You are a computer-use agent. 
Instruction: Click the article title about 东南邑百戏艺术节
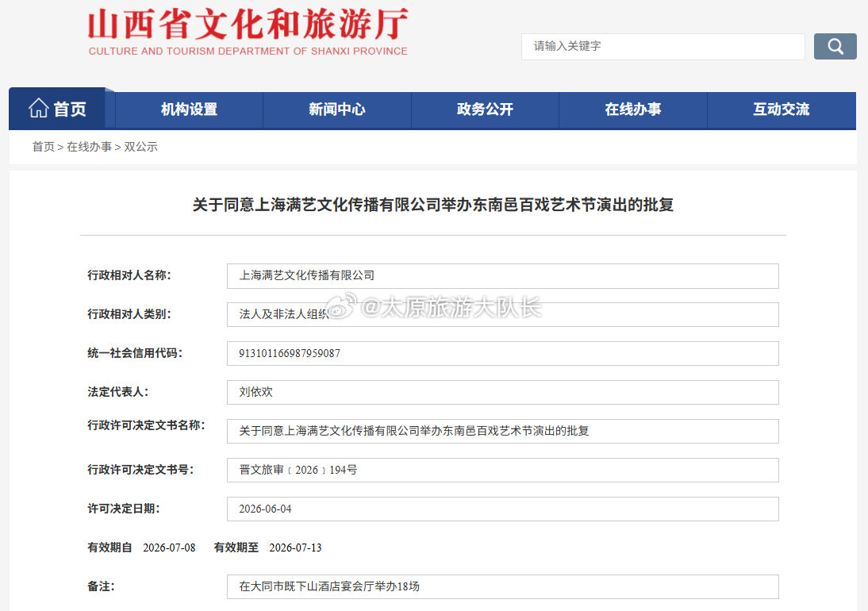pyautogui.click(x=433, y=205)
